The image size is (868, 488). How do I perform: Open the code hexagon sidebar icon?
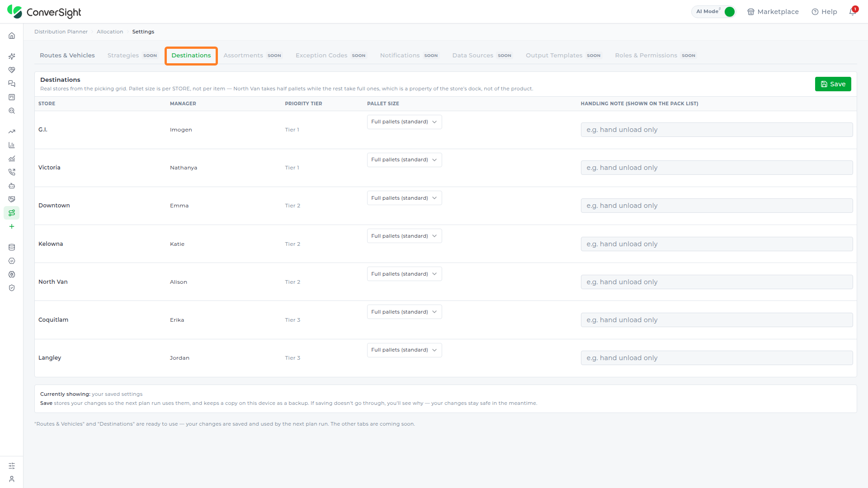click(12, 261)
